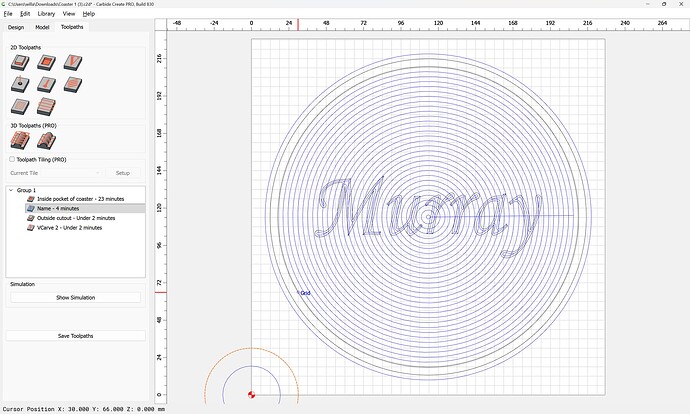Switch to the Model tab
Viewport: 690px width, 414px height.
pyautogui.click(x=43, y=27)
